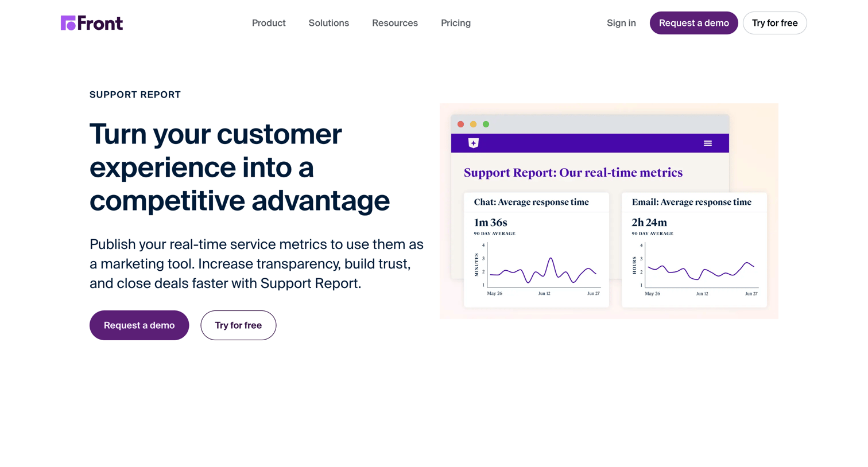The image size is (868, 467).
Task: Click the Email average response time chart
Action: (695, 268)
